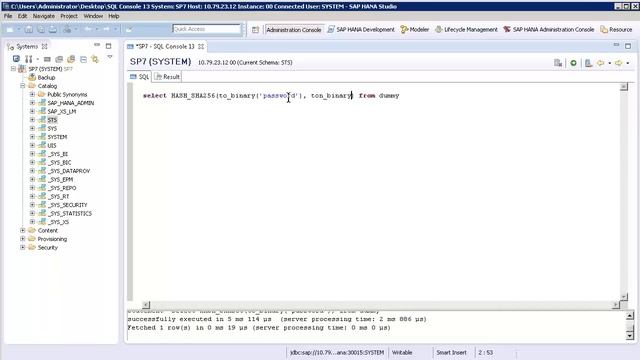This screenshot has width=640, height=360.
Task: Click yellow forward arrow in SQL editor toolbar
Action: coord(618,63)
